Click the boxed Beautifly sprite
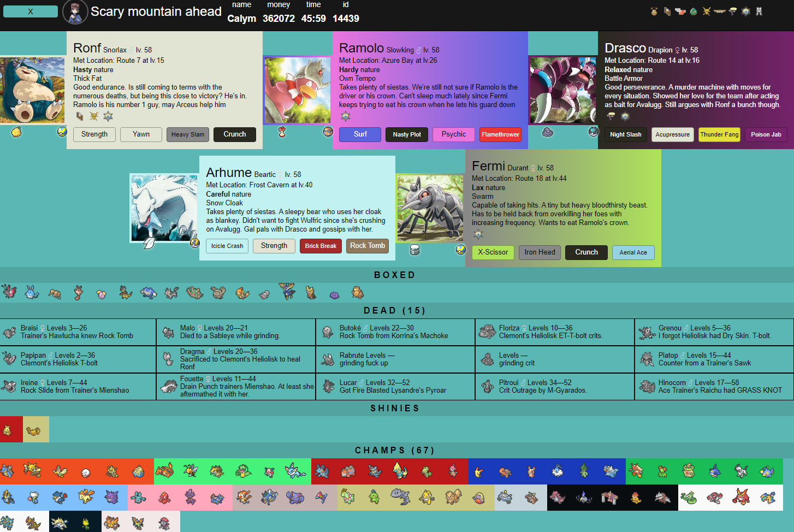This screenshot has width=794, height=532. [9, 292]
